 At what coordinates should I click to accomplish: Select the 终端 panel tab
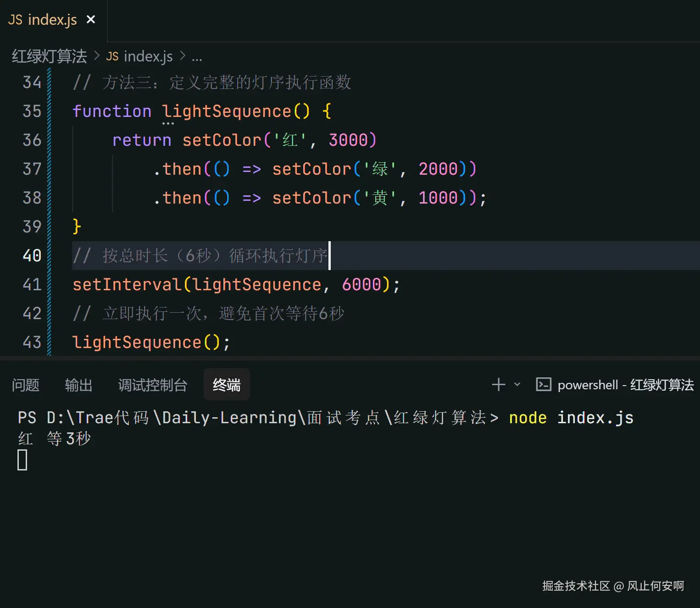click(x=227, y=384)
